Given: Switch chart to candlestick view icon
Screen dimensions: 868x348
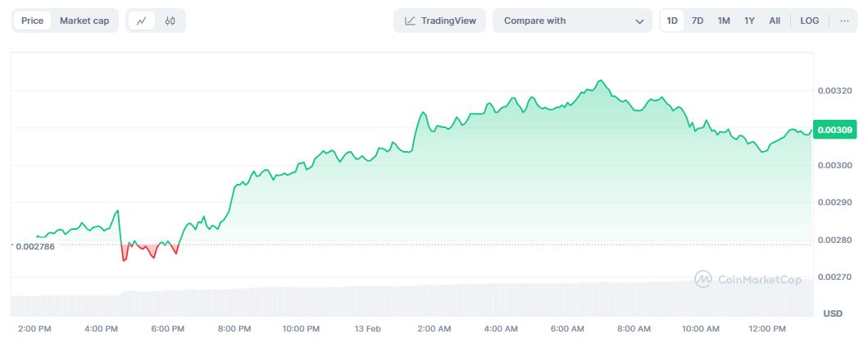Looking at the screenshot, I should coord(170,21).
